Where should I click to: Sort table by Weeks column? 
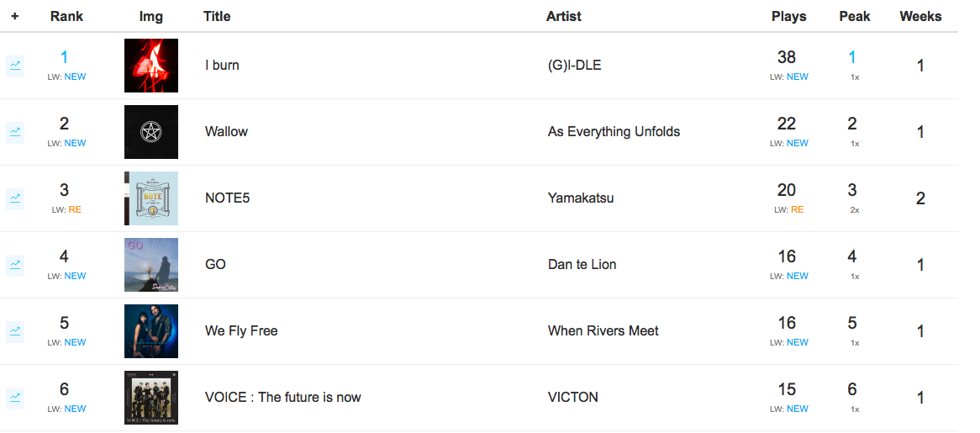(x=920, y=16)
